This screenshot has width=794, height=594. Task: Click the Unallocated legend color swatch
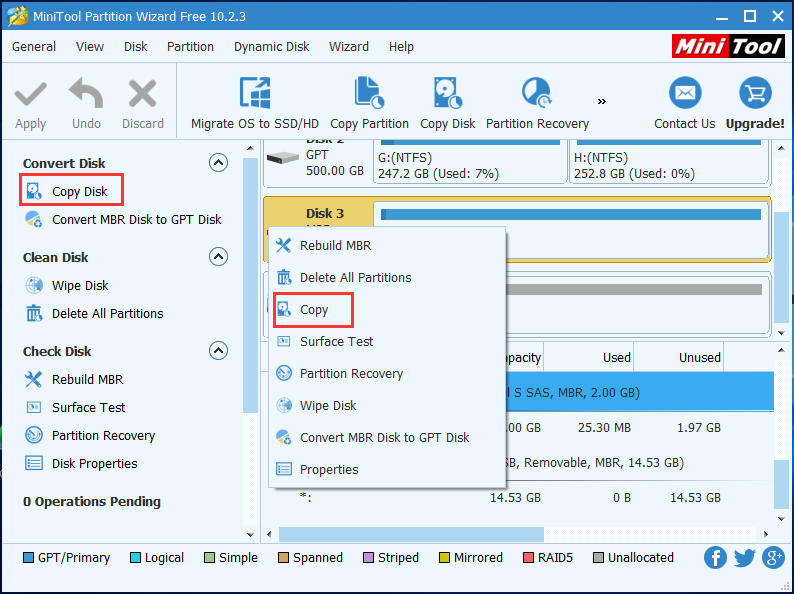[x=598, y=558]
